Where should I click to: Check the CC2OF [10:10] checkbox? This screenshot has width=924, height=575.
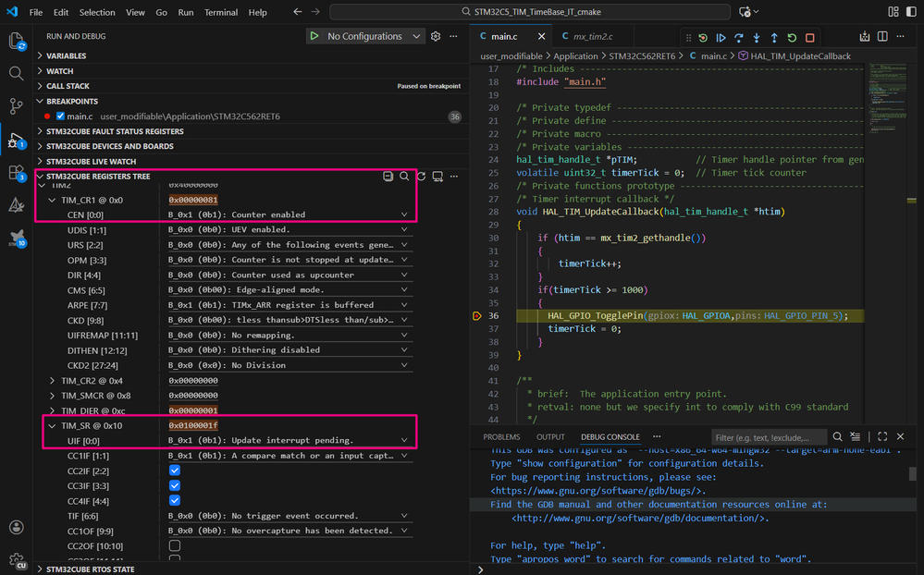coord(175,545)
